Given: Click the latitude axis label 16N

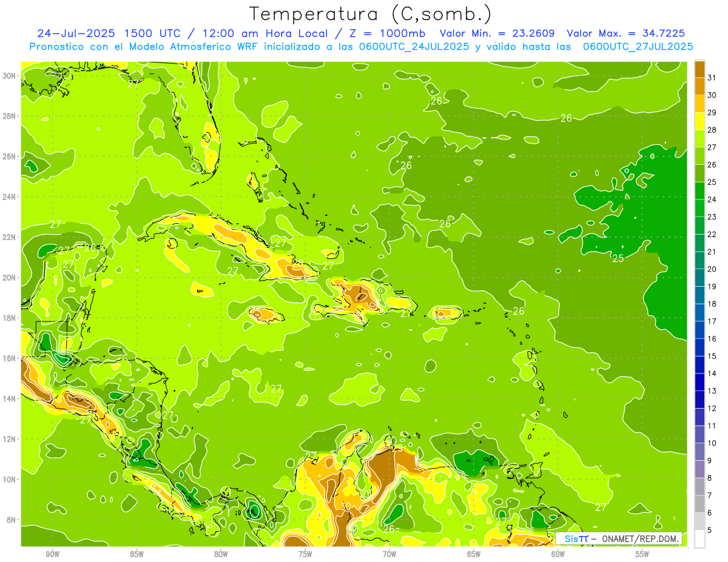Looking at the screenshot, I should [x=10, y=358].
